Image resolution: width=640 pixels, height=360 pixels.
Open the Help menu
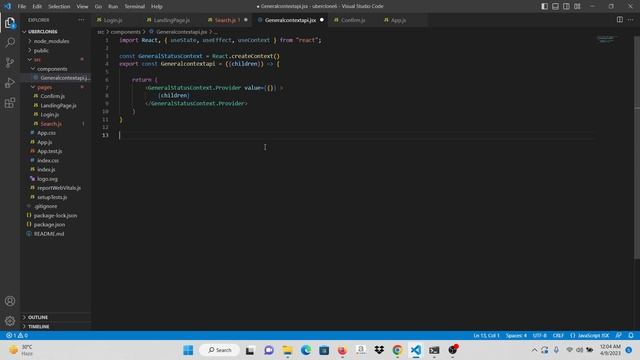point(157,7)
